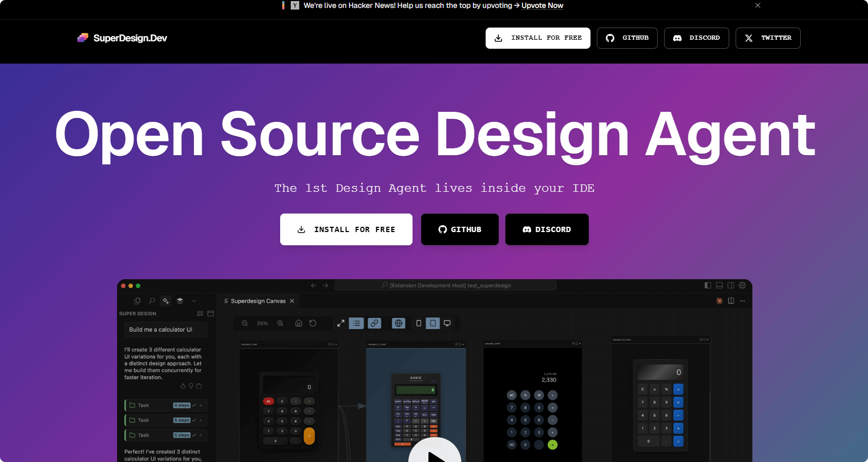This screenshot has height=462, width=868.
Task: Reload the canvas with the circular arrow
Action: [x=313, y=323]
